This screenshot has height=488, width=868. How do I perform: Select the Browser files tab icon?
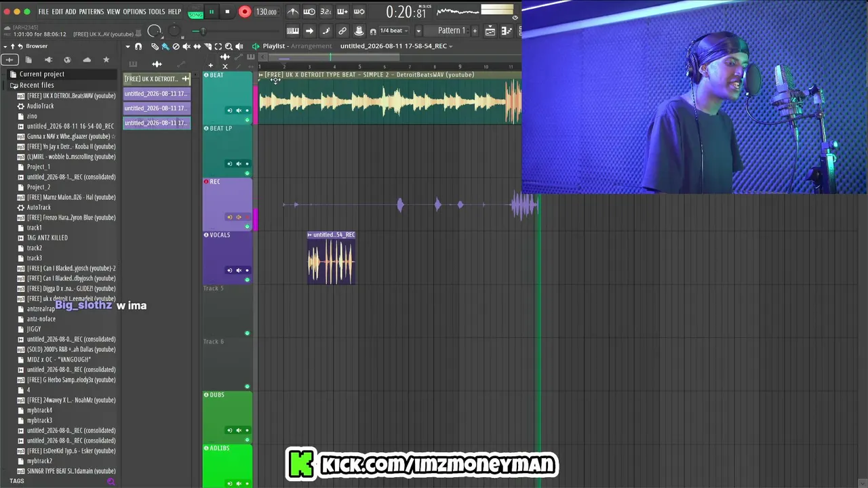pyautogui.click(x=28, y=60)
